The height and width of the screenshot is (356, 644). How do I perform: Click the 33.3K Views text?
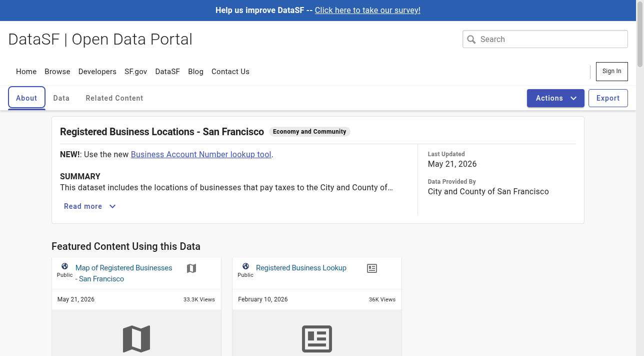(x=199, y=299)
